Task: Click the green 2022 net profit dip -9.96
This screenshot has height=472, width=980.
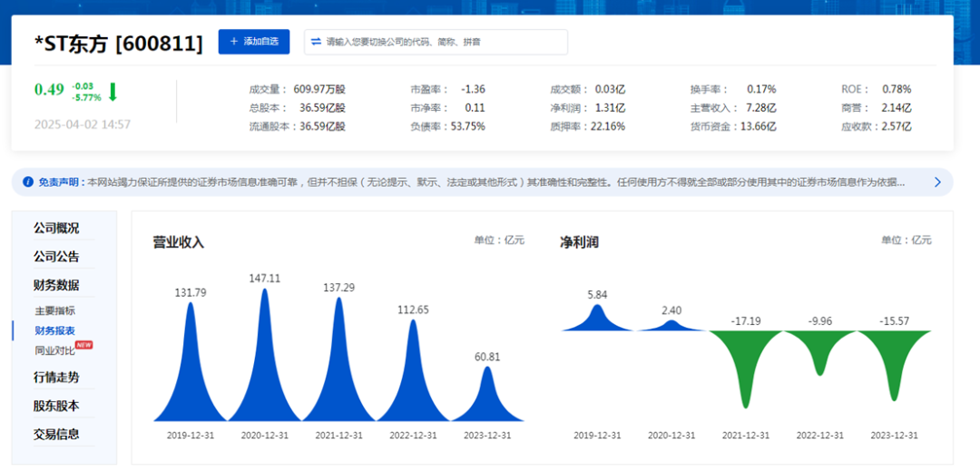Action: 820,353
